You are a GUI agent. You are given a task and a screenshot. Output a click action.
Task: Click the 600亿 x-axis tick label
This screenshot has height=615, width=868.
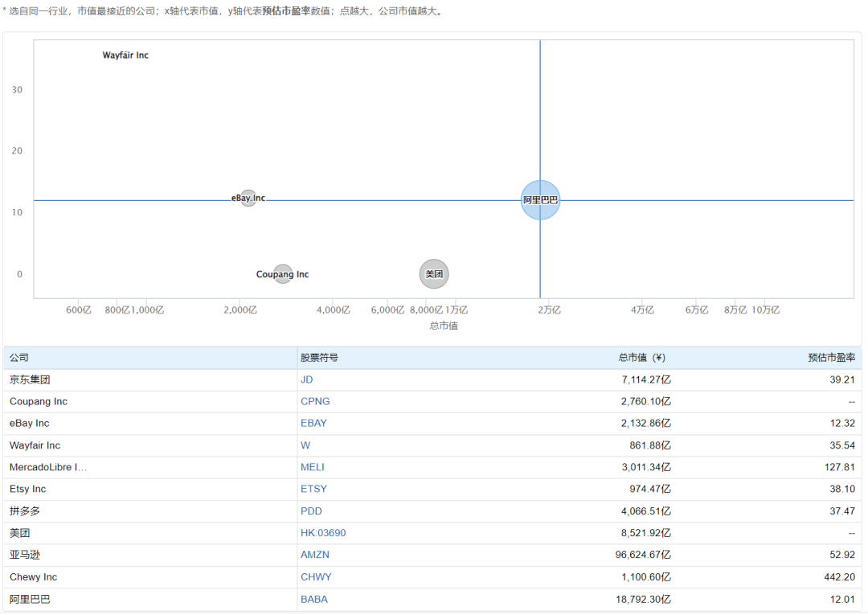coord(78,310)
